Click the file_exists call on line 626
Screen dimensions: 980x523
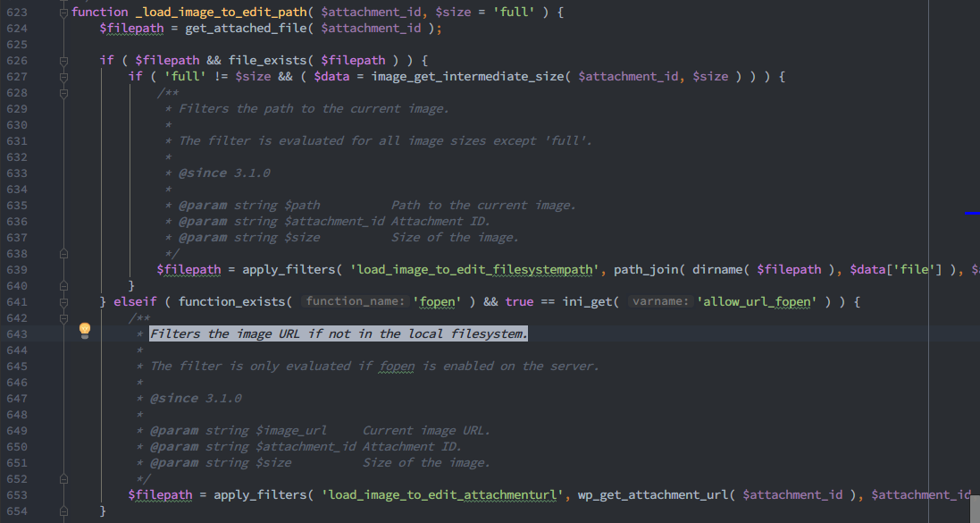tap(267, 60)
